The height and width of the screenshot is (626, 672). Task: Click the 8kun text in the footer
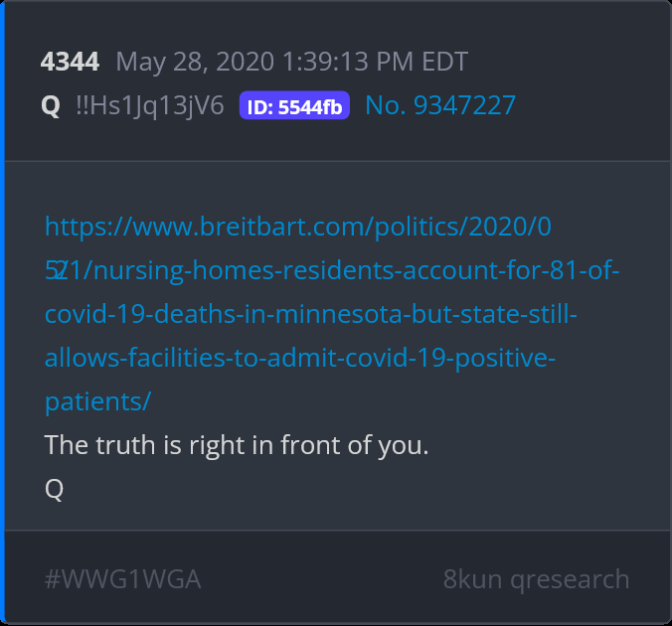coord(473,579)
